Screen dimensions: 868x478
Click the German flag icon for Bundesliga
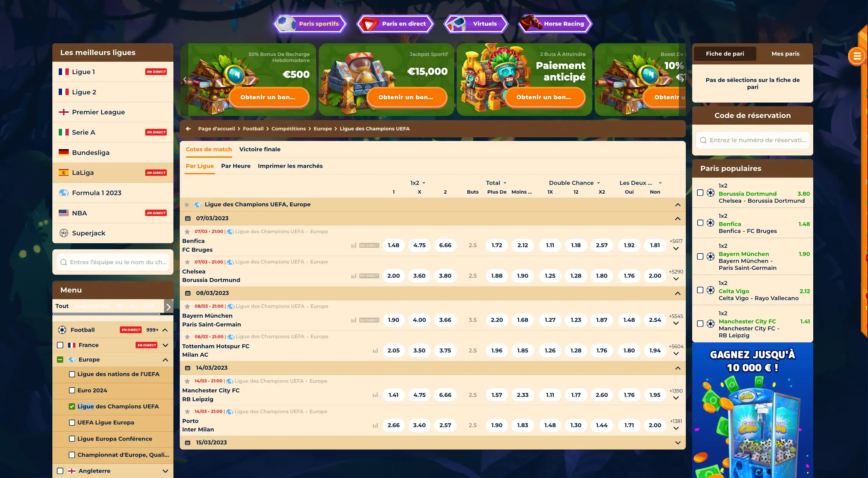[x=64, y=152]
